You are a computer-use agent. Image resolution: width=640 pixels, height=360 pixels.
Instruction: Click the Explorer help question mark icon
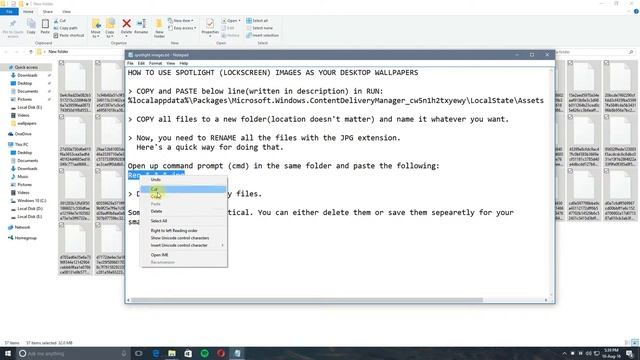click(636, 11)
